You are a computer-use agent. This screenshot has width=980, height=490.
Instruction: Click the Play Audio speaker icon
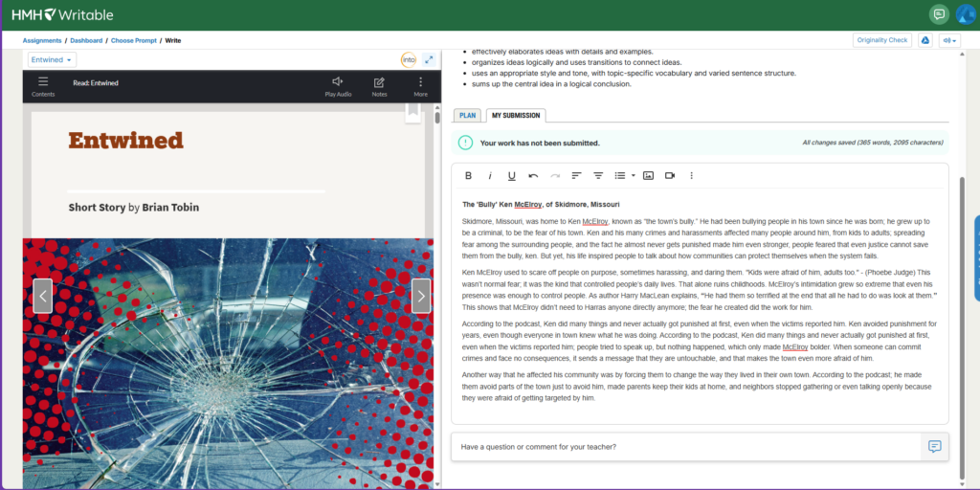click(x=337, y=86)
